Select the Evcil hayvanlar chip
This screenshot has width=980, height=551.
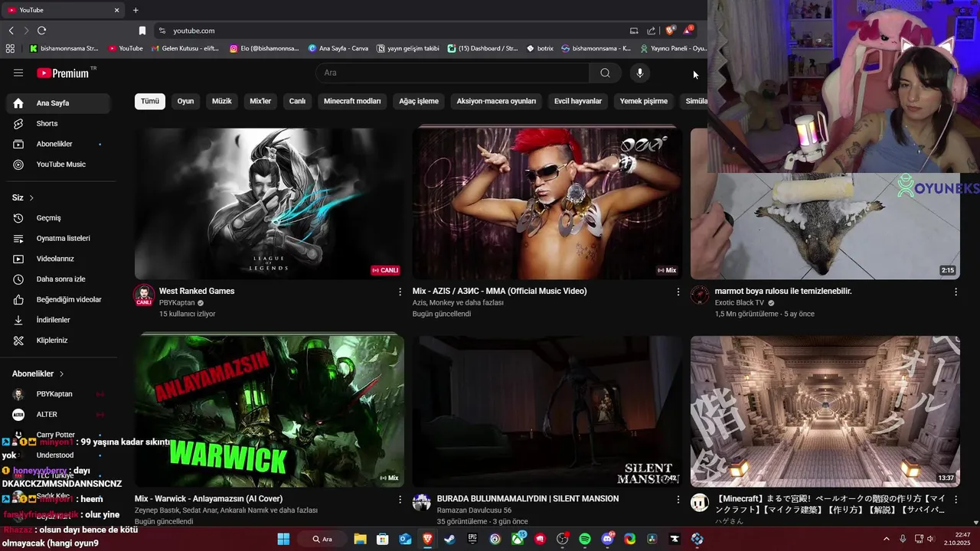(578, 101)
